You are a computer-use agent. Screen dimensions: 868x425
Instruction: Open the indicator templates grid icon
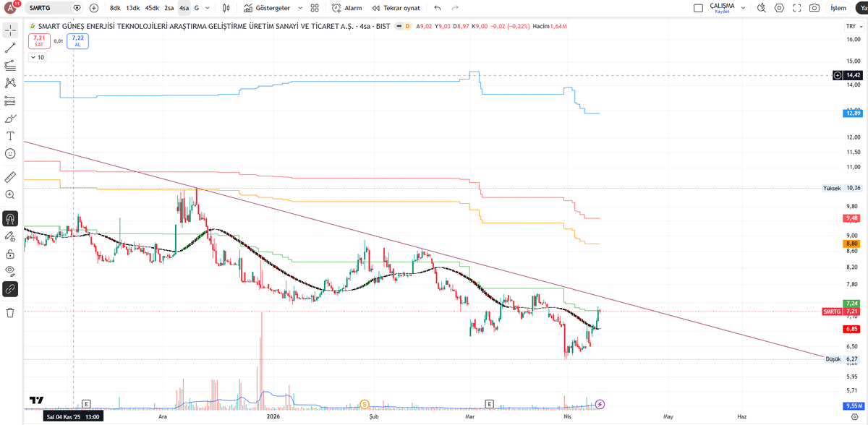point(315,8)
